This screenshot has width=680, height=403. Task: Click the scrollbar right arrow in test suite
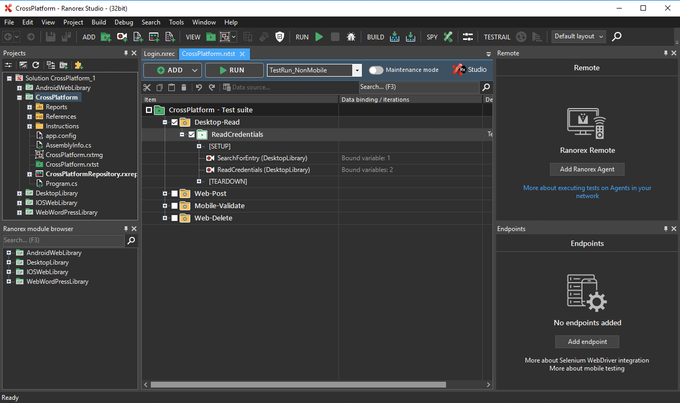tap(488, 385)
